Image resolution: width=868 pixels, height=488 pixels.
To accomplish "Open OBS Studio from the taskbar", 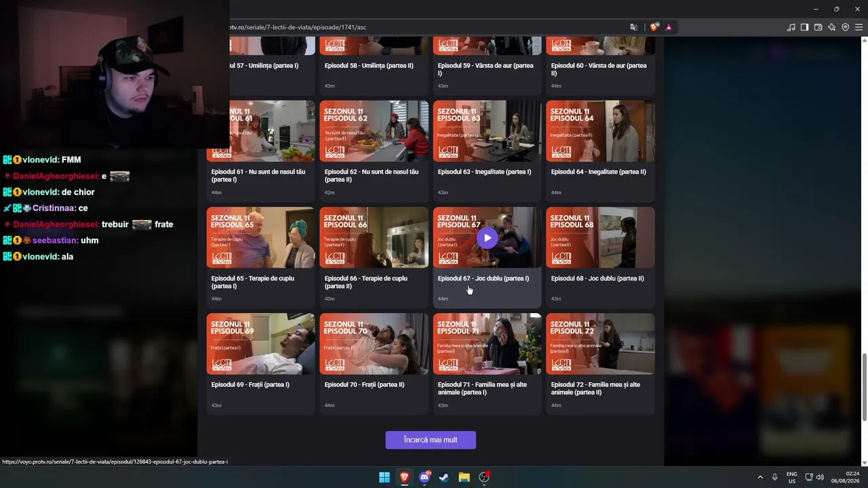I will click(x=484, y=477).
